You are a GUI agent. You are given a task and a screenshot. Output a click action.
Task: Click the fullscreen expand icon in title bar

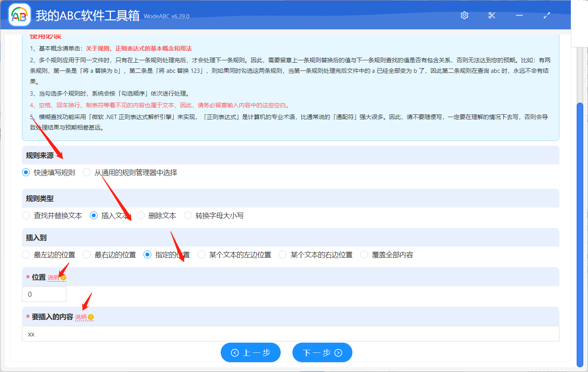point(547,15)
